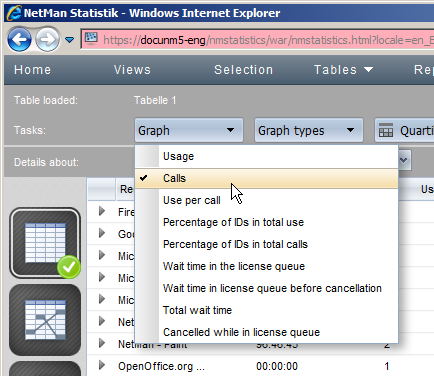Click the table view icon with checkmark
This screenshot has height=376, width=434.
coord(45,243)
